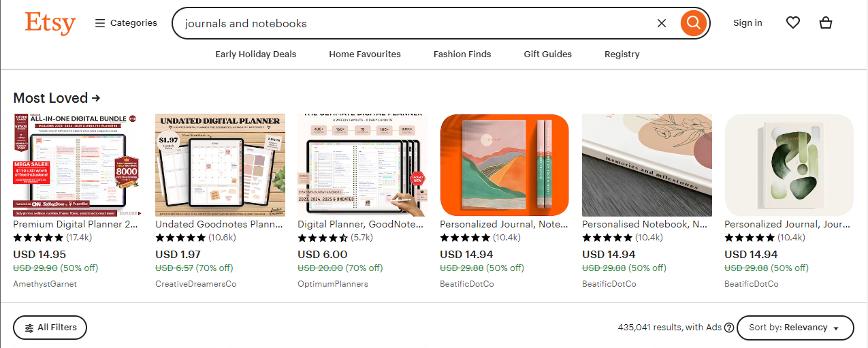The image size is (868, 348).
Task: Open Early Holiday Deals menu item
Action: click(x=256, y=54)
